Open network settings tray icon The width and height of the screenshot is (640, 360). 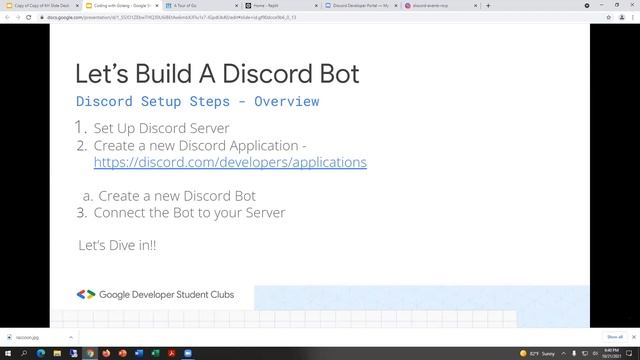[x=584, y=353]
